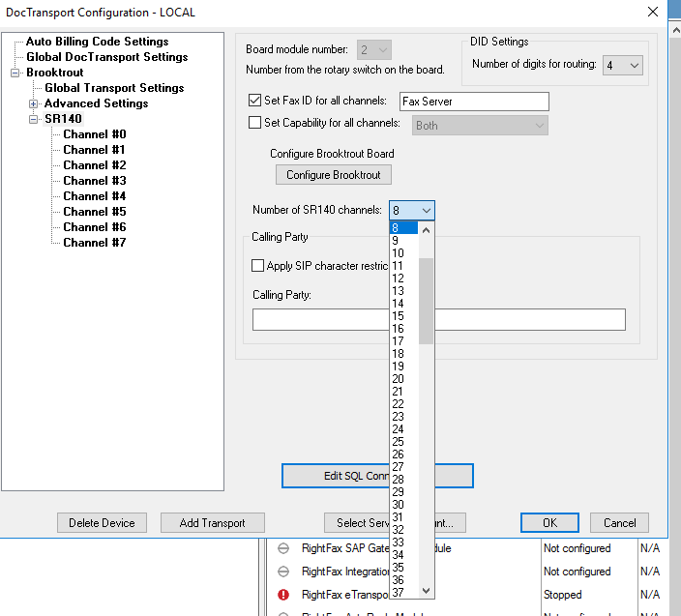
Task: Pick 24 in the channel count list
Action: point(399,429)
